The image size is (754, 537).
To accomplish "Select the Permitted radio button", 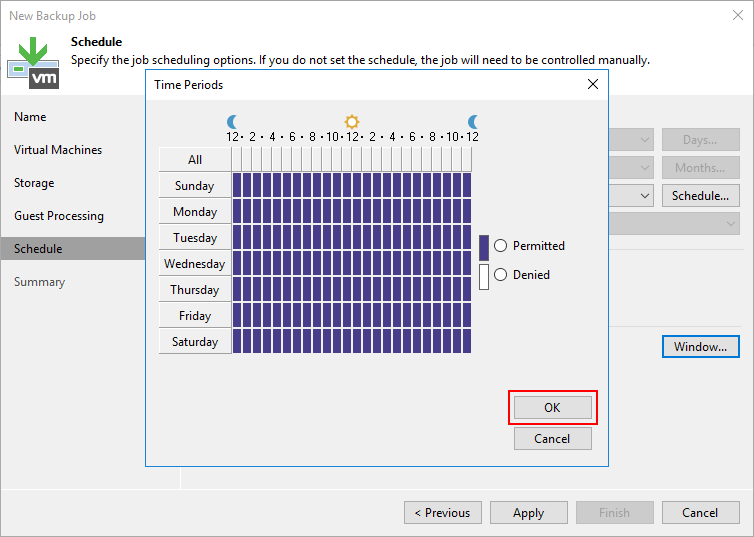I will 501,246.
